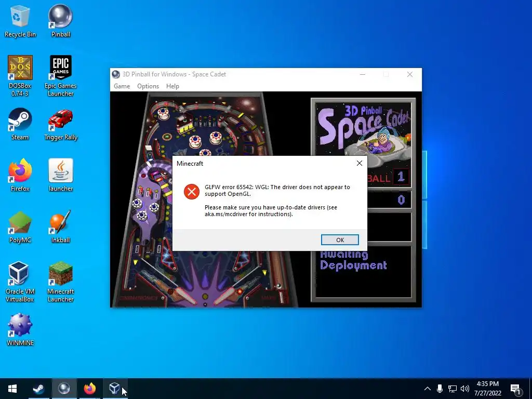
Task: Click the pinball score showing 0
Action: [x=401, y=200]
